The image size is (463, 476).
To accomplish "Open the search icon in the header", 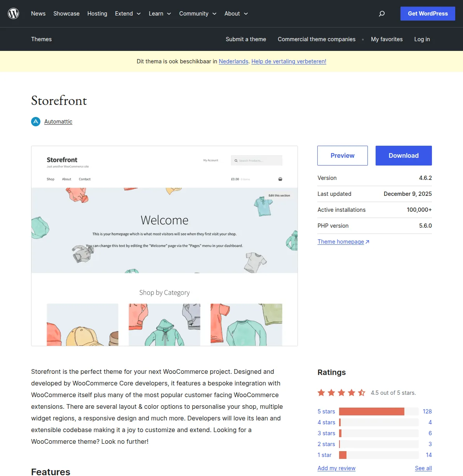I will click(x=382, y=14).
